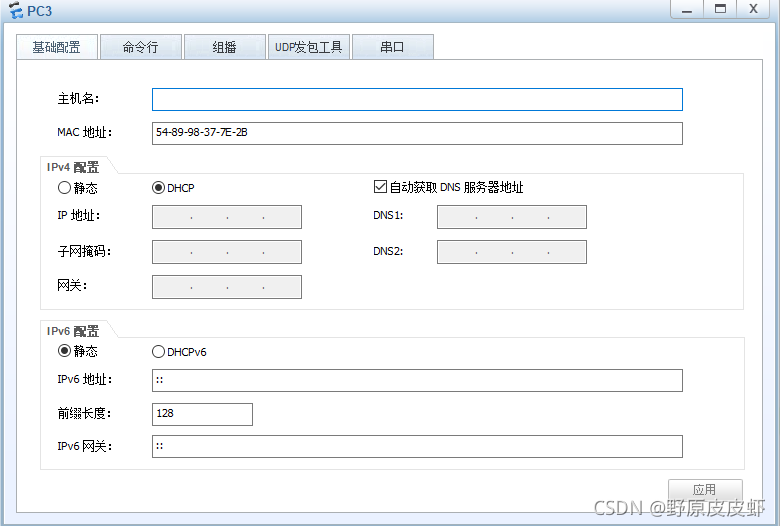Click the 前缀长度 field showing 128

click(x=202, y=415)
